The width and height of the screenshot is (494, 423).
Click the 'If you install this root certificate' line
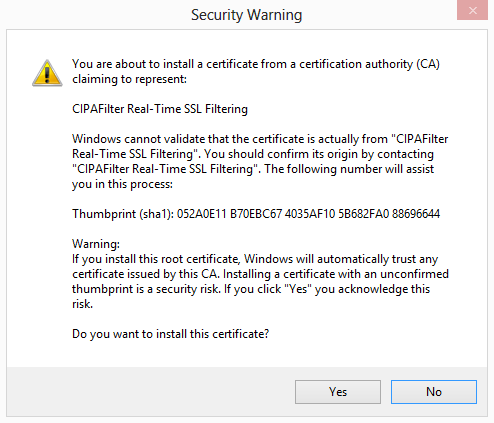coord(255,259)
